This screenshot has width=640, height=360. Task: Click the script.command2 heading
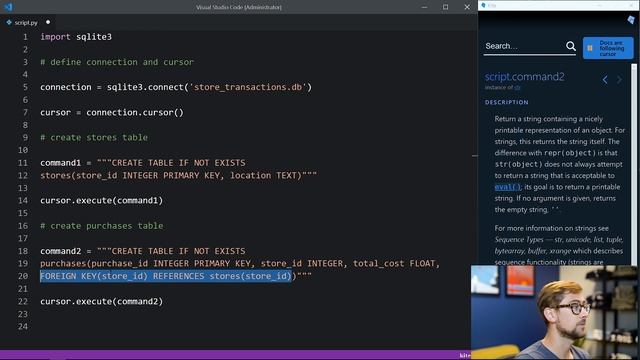(x=524, y=76)
